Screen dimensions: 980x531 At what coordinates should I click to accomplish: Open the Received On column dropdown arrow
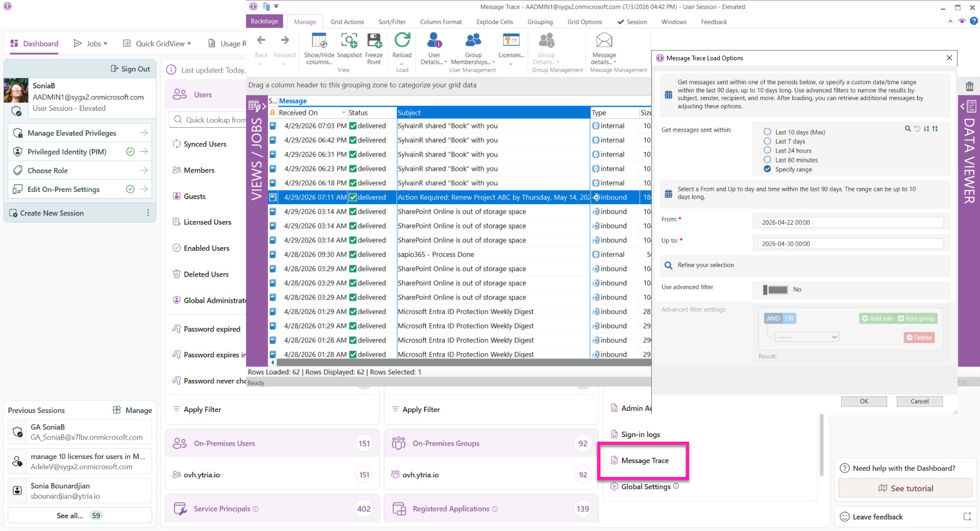point(343,113)
